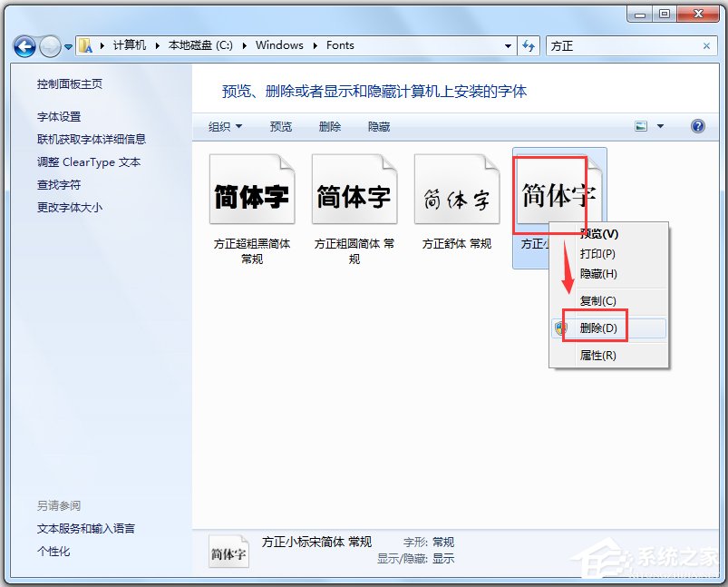The height and width of the screenshot is (587, 728).
Task: Open 查找字符 link
Action: tap(59, 185)
